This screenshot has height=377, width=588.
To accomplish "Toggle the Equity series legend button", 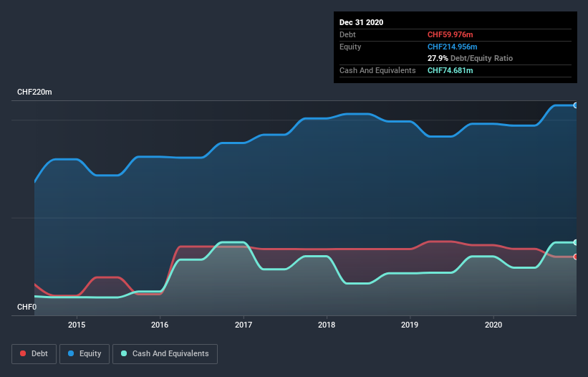I will pos(85,354).
